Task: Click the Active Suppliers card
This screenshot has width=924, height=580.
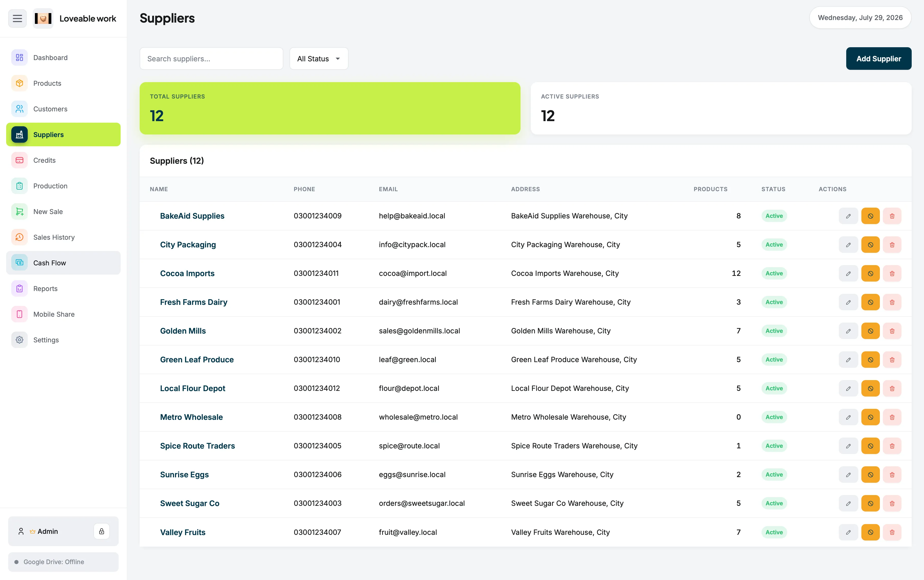Action: [x=721, y=108]
